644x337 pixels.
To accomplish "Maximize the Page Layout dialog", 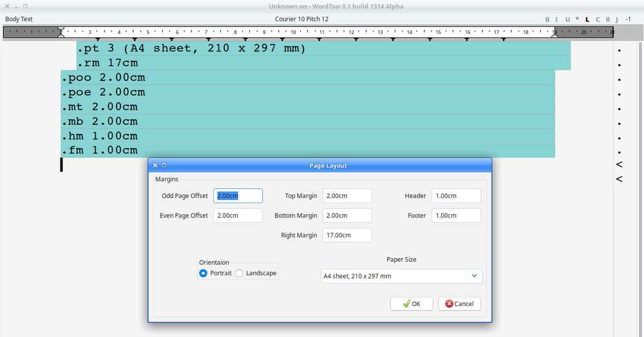I will pos(164,165).
